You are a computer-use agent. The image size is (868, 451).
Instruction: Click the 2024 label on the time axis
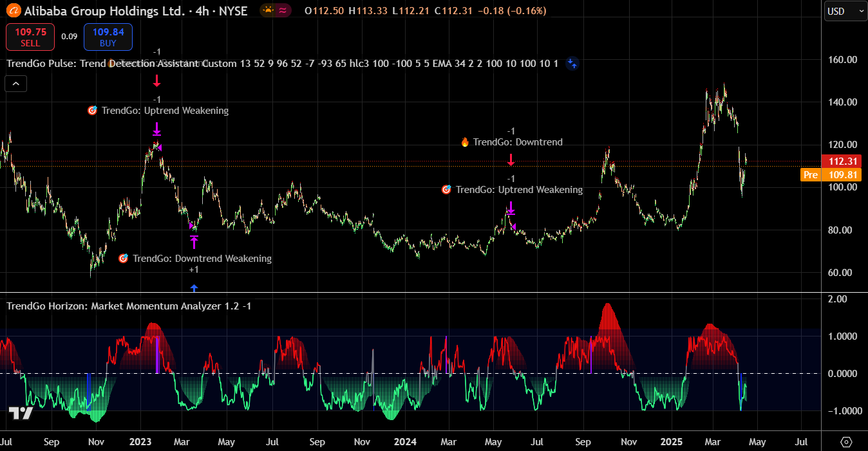pos(404,442)
